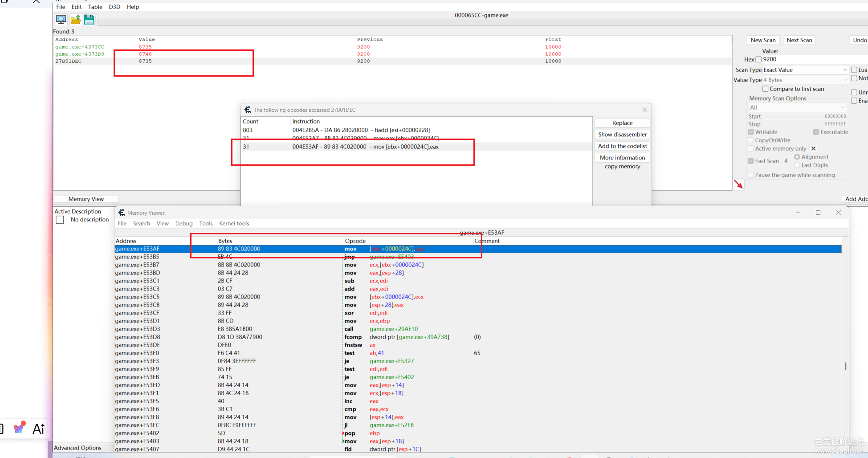The width and height of the screenshot is (868, 458).
Task: Toggle the Writable checkbox
Action: [751, 132]
